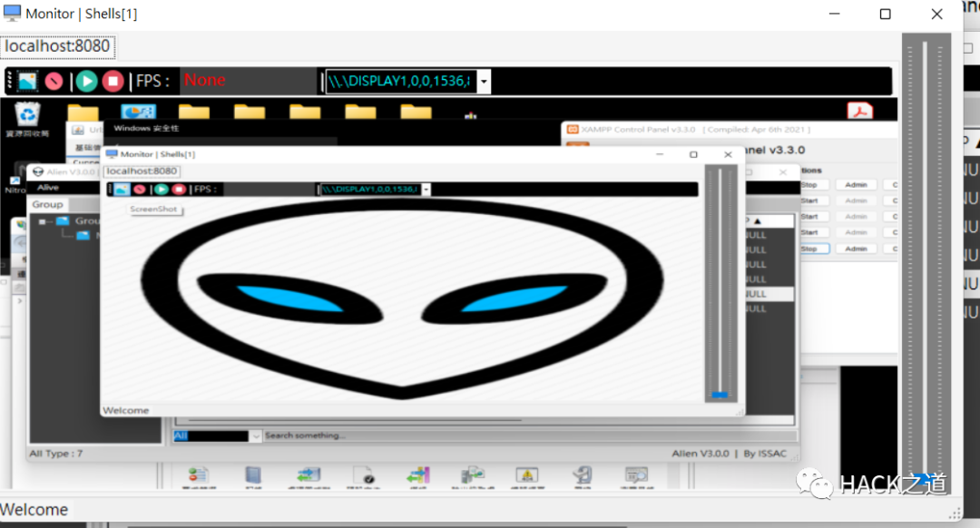
Task: Click the red-green list icon in the bottom remote toolbar
Action: tap(199, 476)
